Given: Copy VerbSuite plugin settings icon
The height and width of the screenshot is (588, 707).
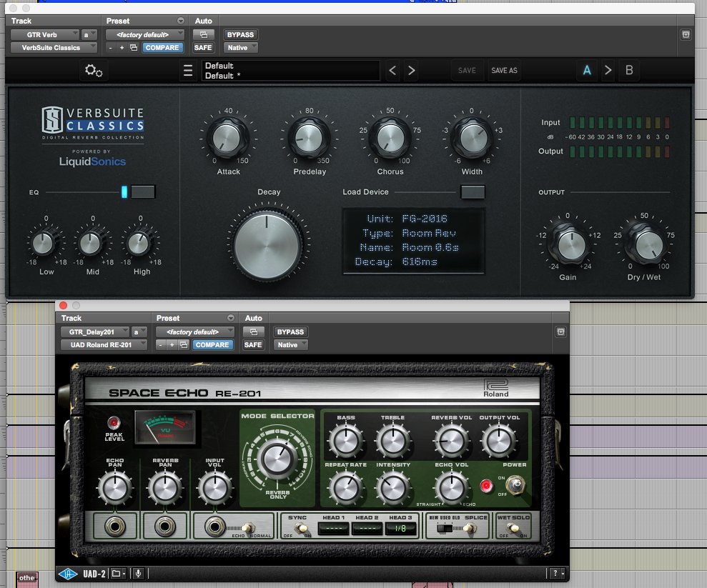Looking at the screenshot, I should point(134,47).
